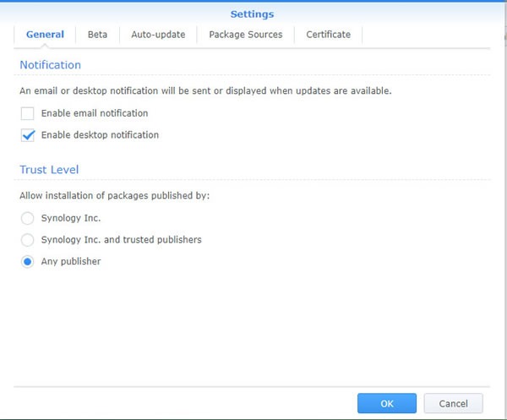Go to the Package Sources tab
This screenshot has height=420, width=507.
click(x=246, y=35)
